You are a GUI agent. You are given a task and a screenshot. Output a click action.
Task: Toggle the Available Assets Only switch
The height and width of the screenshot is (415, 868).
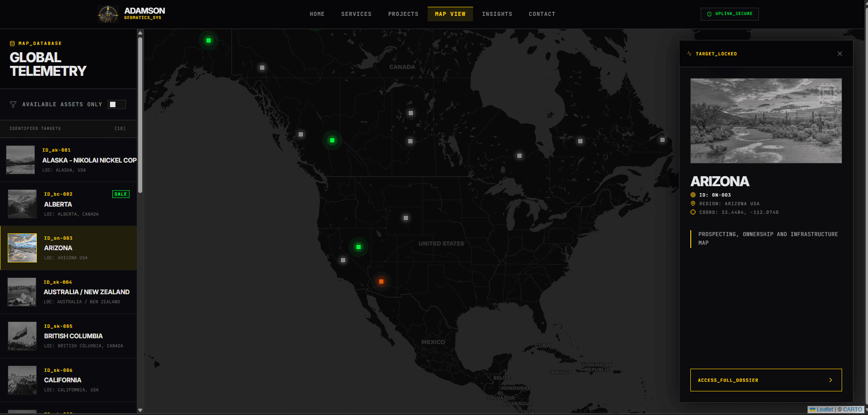(117, 104)
